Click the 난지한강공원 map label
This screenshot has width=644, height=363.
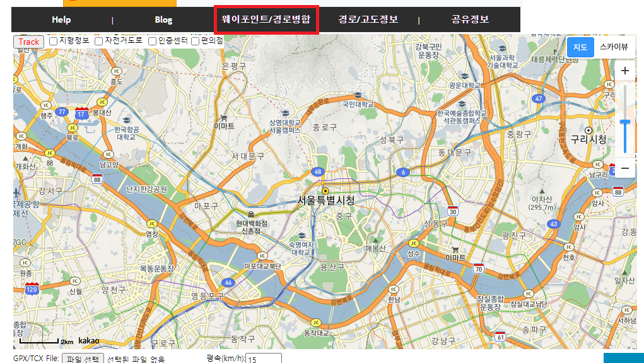click(x=146, y=189)
